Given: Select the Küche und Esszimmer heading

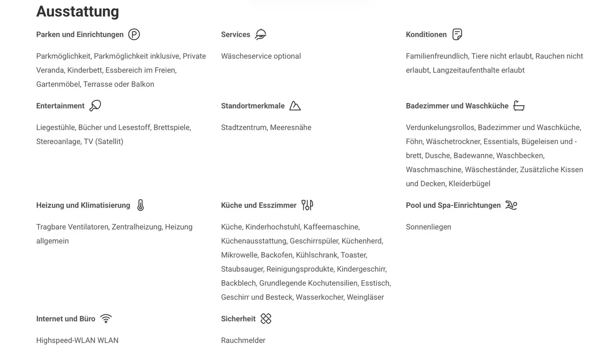Looking at the screenshot, I should click(x=259, y=205).
